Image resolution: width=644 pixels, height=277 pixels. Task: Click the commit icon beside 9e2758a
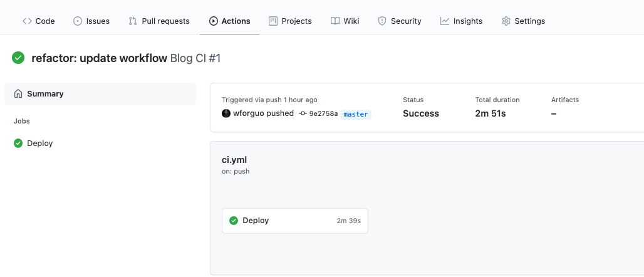303,114
